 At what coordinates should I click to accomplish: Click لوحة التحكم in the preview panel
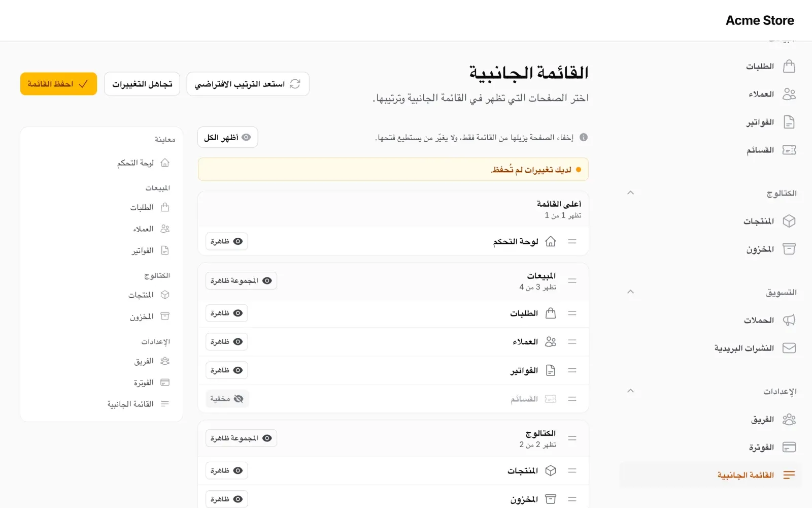[143, 163]
